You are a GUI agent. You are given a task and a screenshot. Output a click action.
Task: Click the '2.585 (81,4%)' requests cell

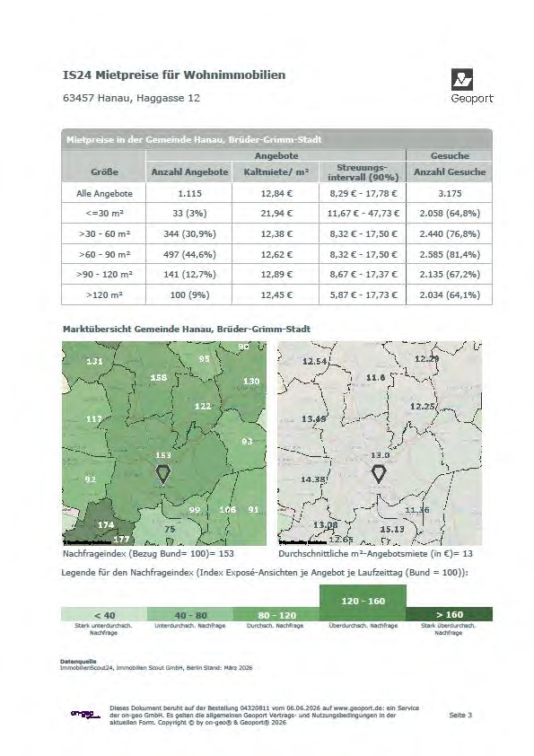(x=450, y=254)
